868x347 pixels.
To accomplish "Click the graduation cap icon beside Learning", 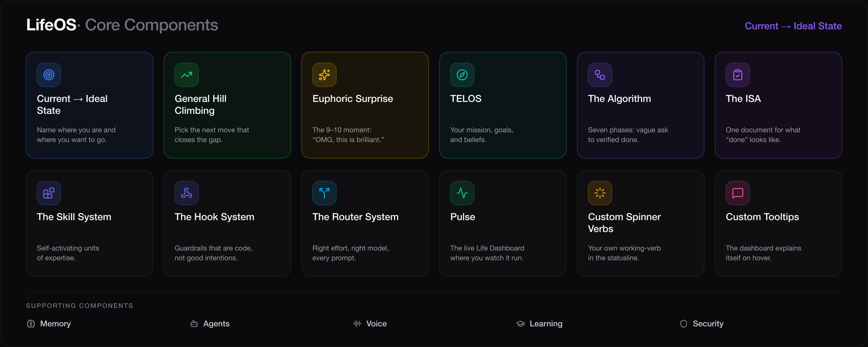I will click(521, 324).
